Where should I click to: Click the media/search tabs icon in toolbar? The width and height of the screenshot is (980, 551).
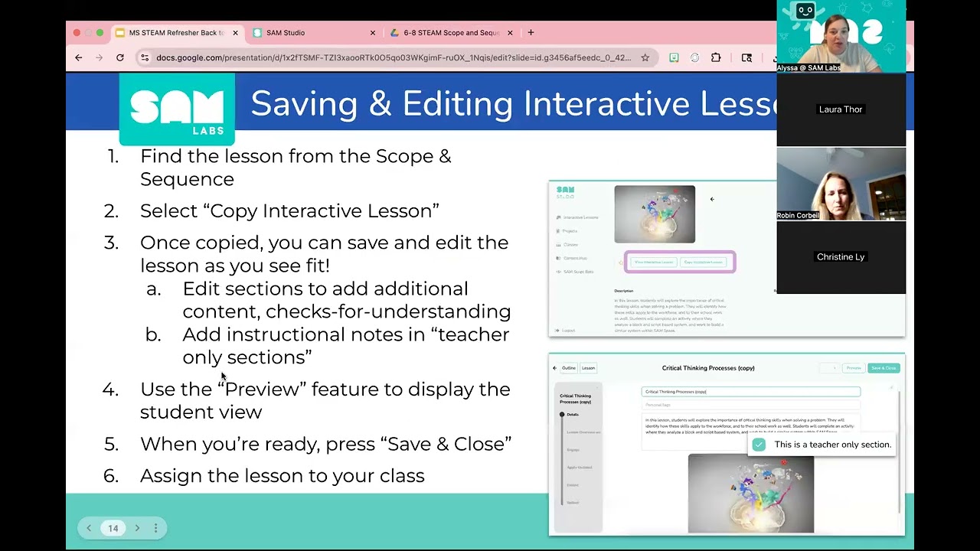(x=746, y=57)
